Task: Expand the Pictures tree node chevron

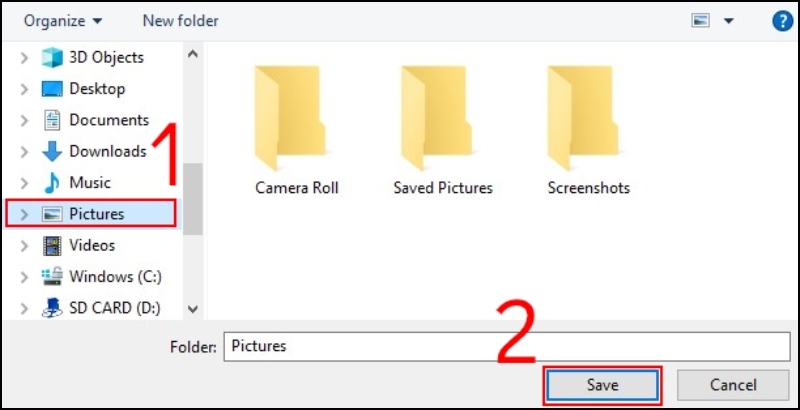Action: (x=24, y=214)
